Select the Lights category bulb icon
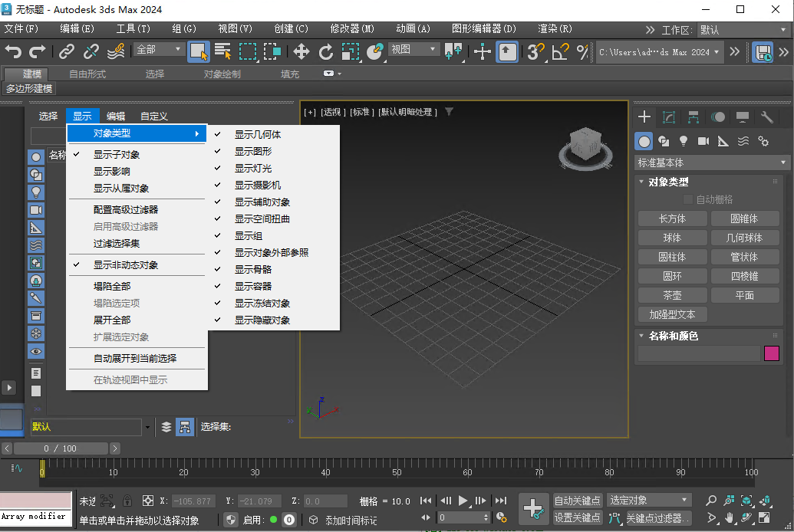794x532 pixels. click(x=683, y=140)
